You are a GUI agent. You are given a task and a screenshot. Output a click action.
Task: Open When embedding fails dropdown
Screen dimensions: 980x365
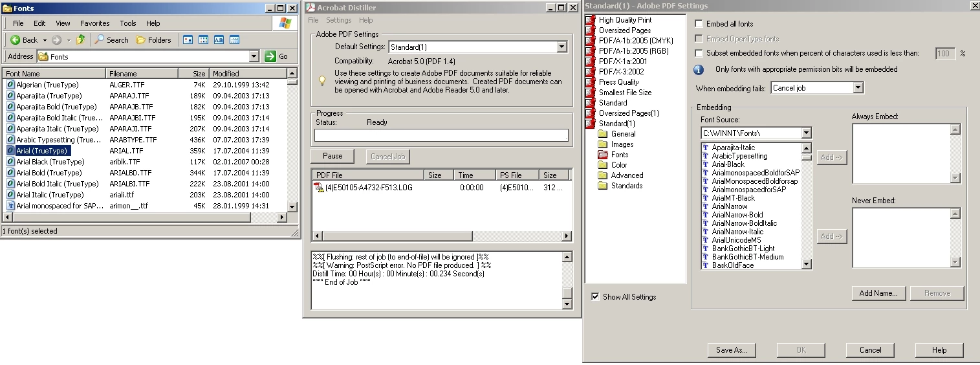(858, 87)
